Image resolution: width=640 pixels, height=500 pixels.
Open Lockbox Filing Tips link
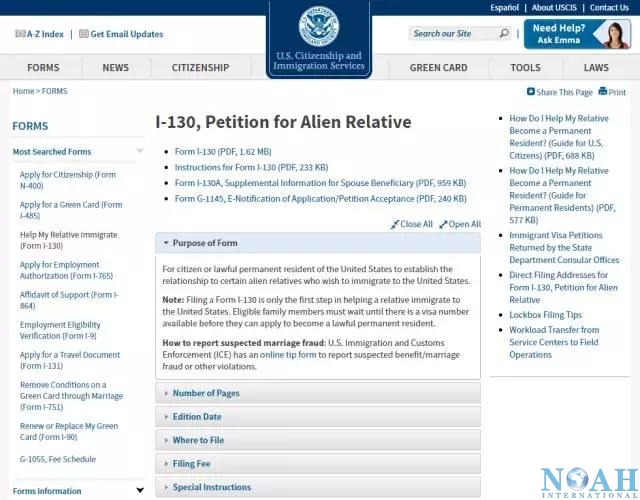[x=545, y=315]
